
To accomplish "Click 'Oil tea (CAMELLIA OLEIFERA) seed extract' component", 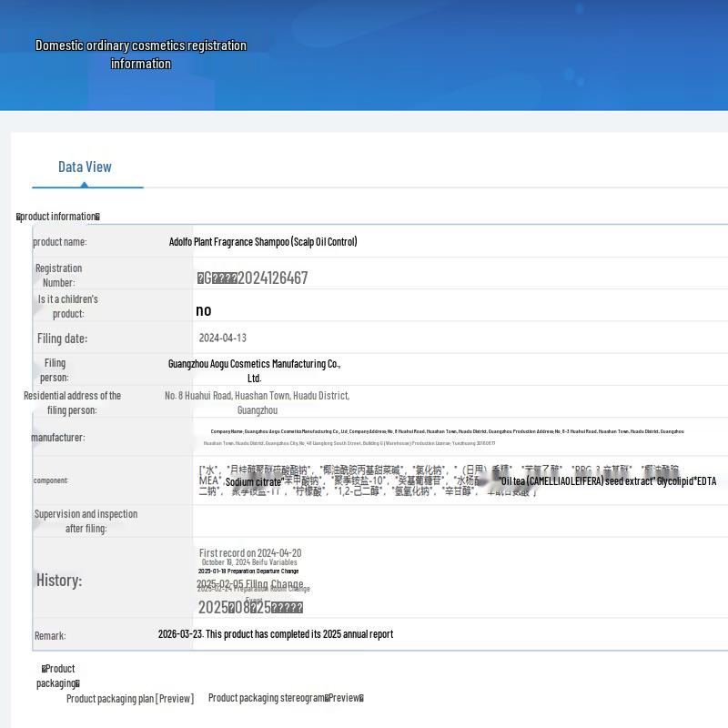I will 576,481.
